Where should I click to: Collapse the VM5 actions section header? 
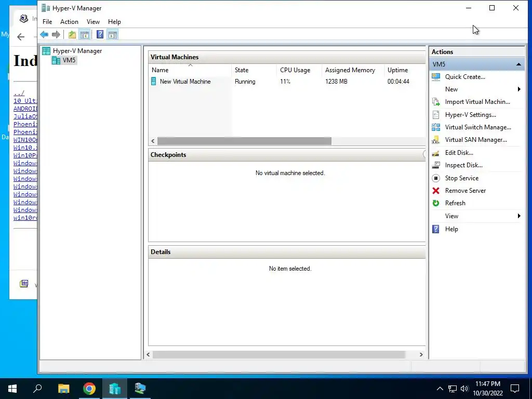click(518, 64)
